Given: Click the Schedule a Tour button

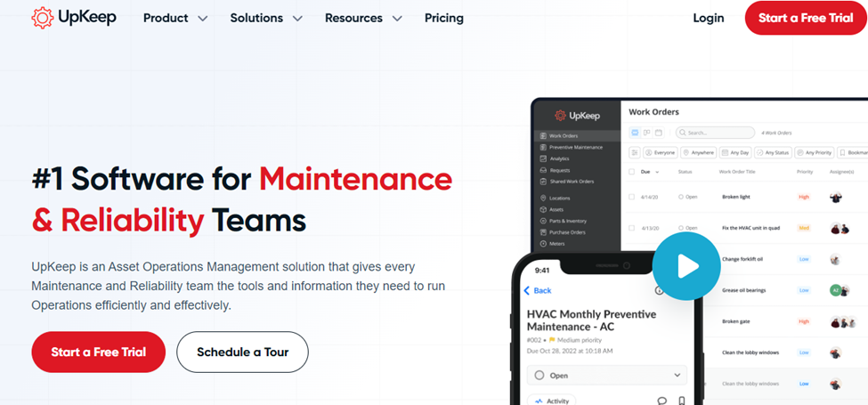Looking at the screenshot, I should pos(242,352).
